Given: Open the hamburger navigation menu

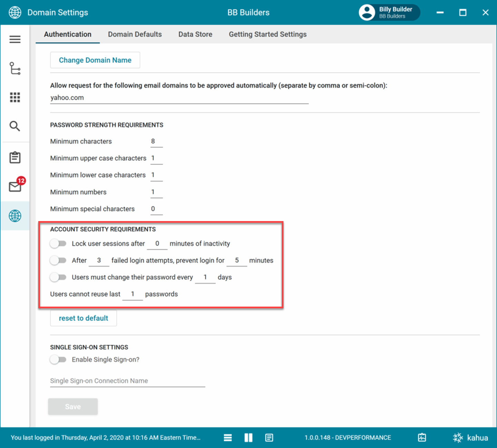Looking at the screenshot, I should click(15, 39).
